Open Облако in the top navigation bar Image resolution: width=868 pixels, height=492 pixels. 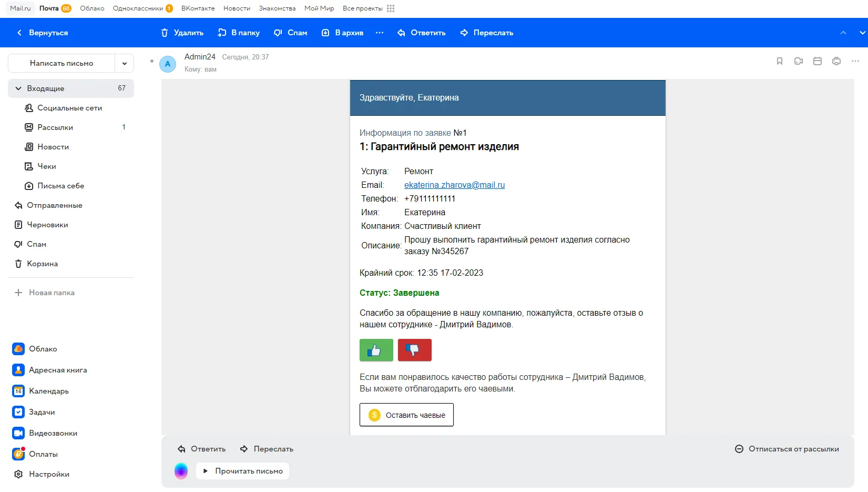click(92, 8)
